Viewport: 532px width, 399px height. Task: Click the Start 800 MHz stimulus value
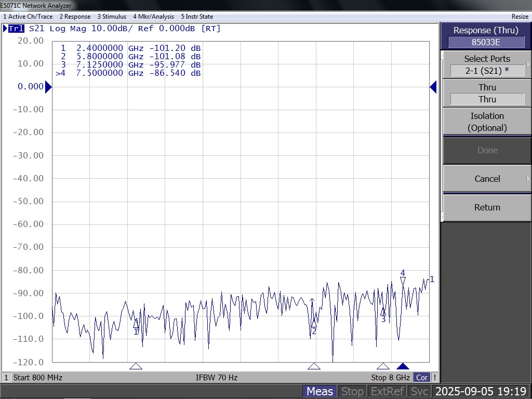38,377
